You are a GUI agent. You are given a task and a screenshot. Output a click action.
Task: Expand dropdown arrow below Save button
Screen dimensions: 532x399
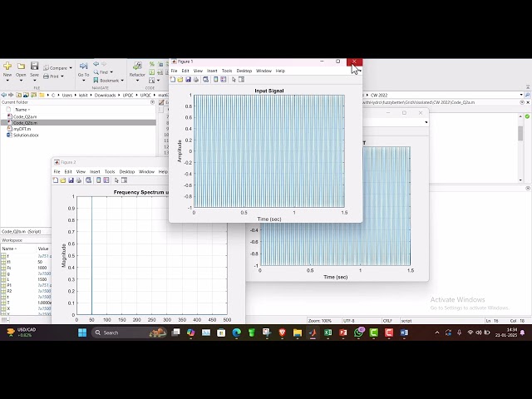coord(35,81)
